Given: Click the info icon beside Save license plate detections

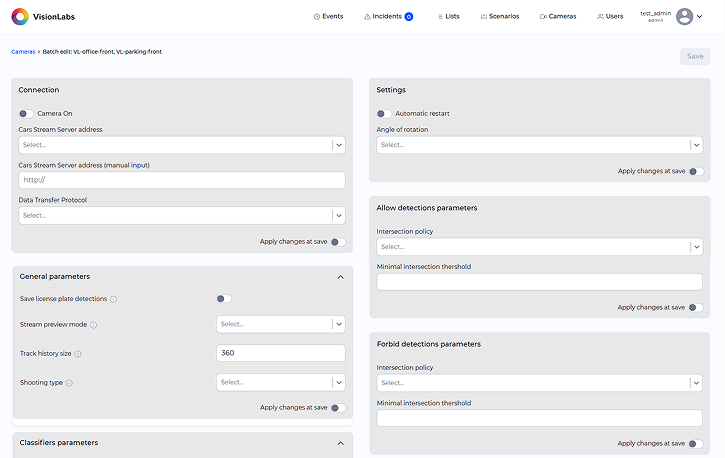Looking at the screenshot, I should 113,299.
